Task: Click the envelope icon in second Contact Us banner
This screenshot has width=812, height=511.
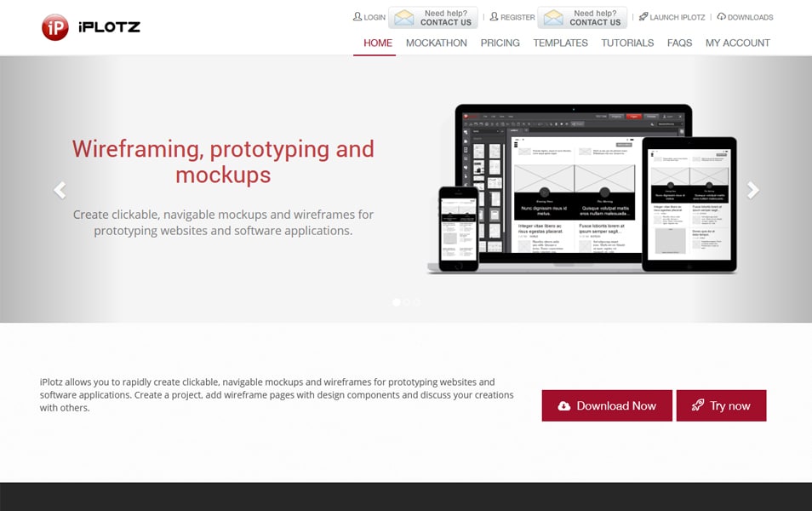Action: 553,18
